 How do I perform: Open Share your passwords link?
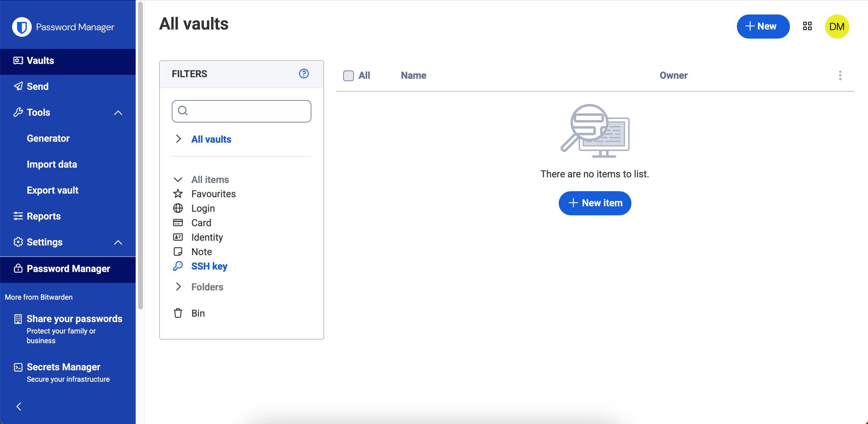point(74,319)
